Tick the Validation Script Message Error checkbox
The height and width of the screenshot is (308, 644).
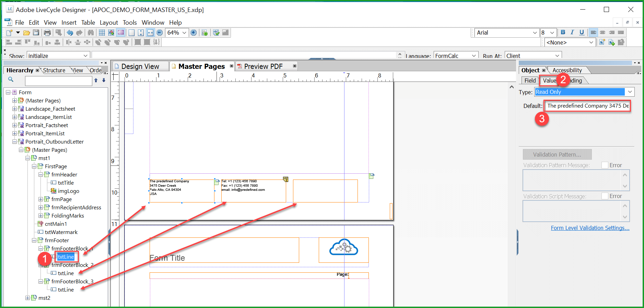(x=605, y=196)
